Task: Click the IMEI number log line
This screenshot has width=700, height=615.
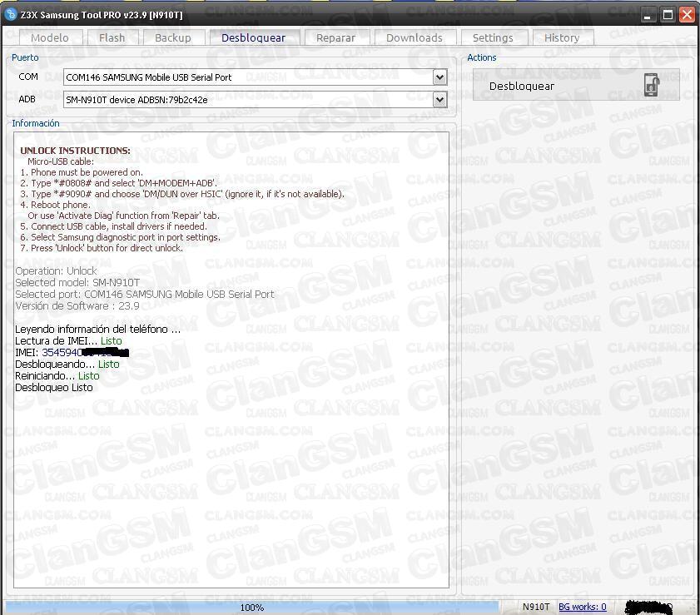Action: [x=72, y=353]
